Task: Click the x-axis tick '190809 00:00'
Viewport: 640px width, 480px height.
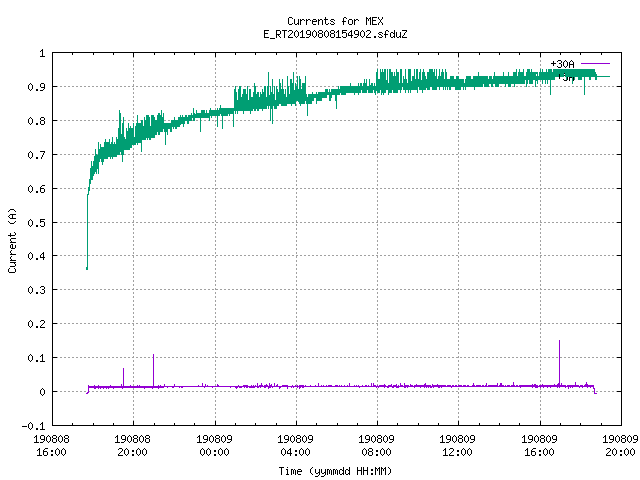Action: 214,445
